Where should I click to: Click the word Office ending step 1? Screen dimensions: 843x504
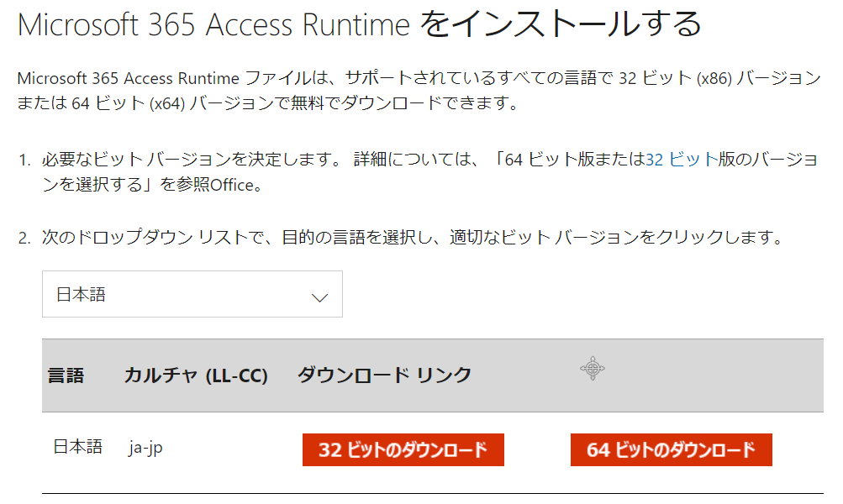232,185
